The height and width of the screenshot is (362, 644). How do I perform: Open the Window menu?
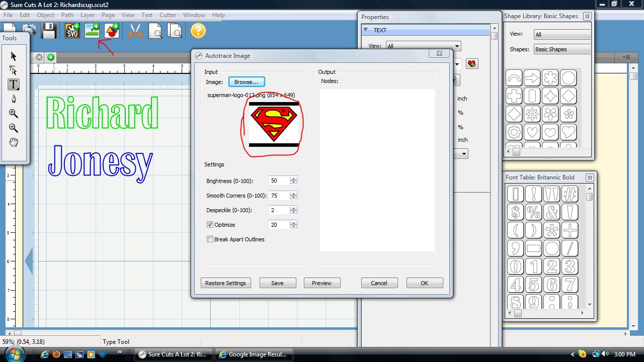[194, 15]
